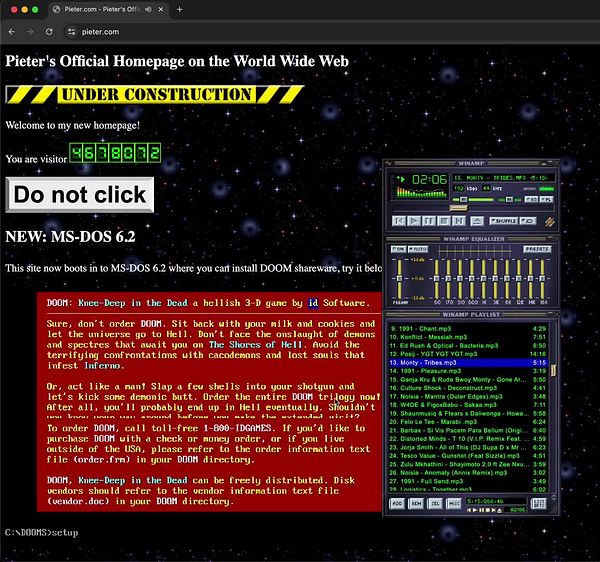Toggle the equalizer ON button
This screenshot has width=600, height=562.
(x=398, y=249)
